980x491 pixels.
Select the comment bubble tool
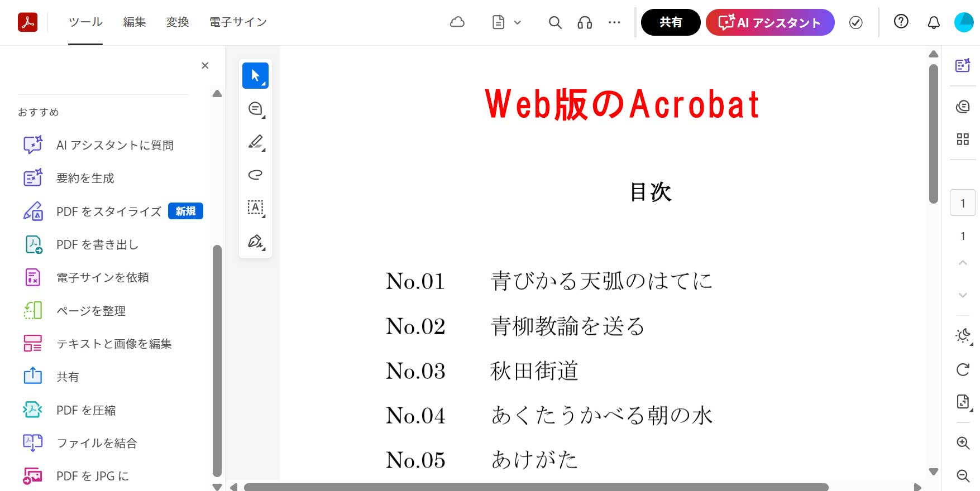coord(255,109)
